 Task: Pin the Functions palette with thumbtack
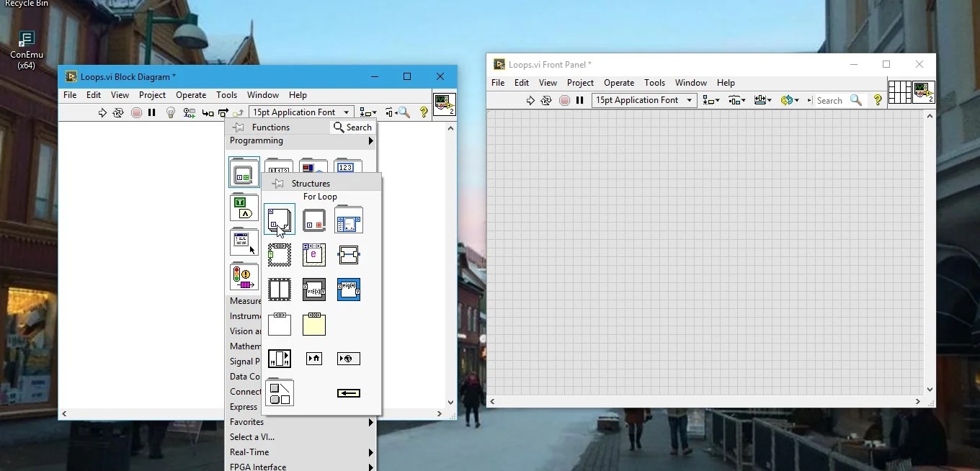point(239,127)
